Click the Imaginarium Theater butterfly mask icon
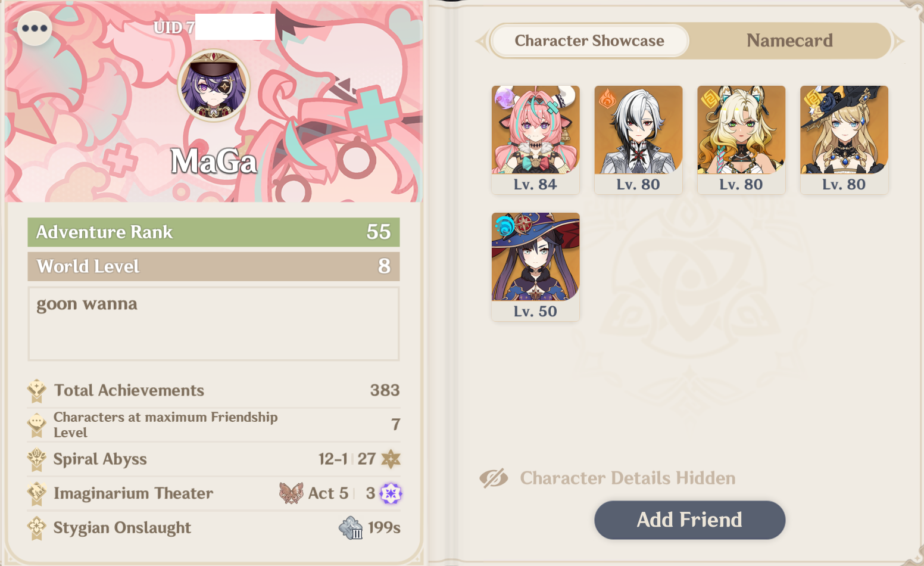This screenshot has height=566, width=924. pos(291,493)
